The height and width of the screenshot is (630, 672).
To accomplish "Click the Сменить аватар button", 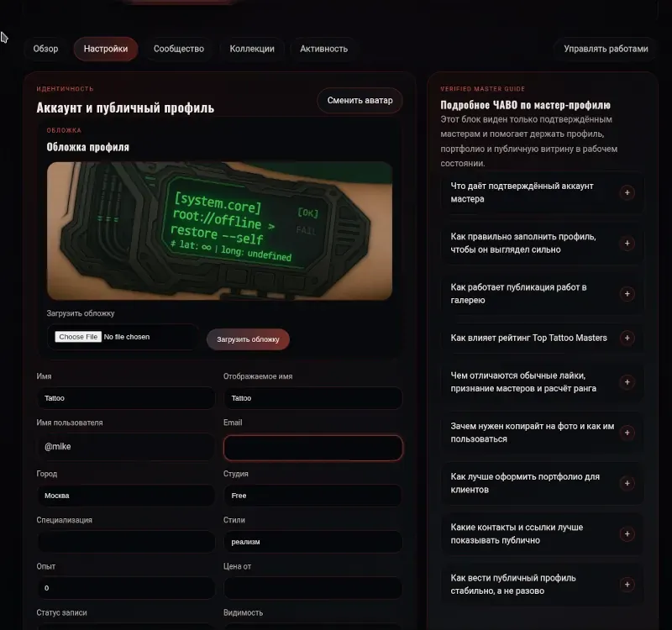I will pyautogui.click(x=360, y=100).
